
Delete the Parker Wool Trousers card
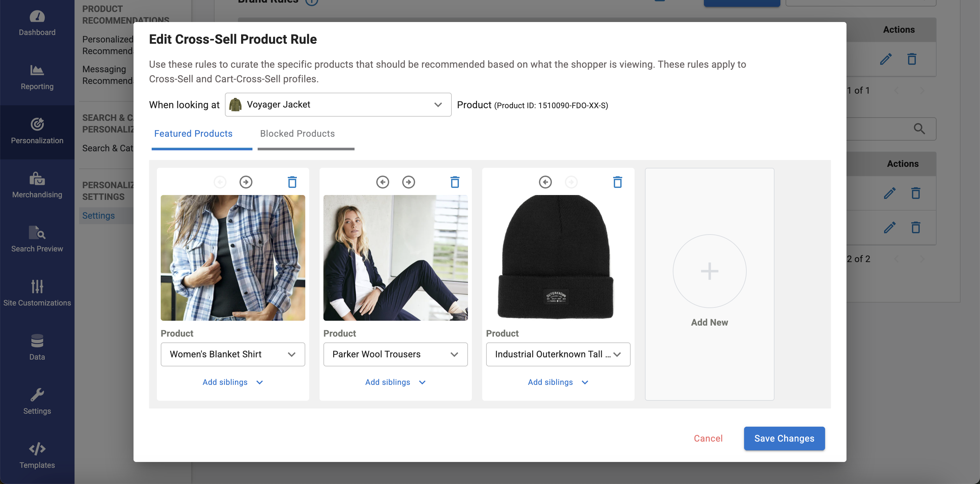455,182
